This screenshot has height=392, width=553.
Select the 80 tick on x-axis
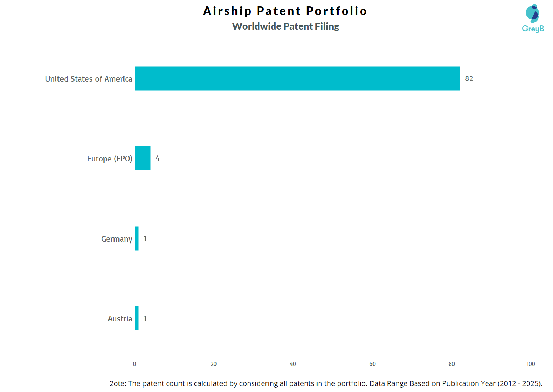tap(452, 364)
